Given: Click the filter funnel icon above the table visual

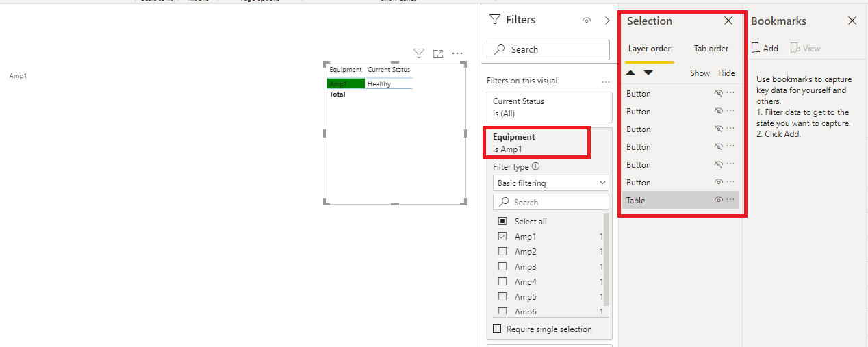Looking at the screenshot, I should pyautogui.click(x=419, y=53).
